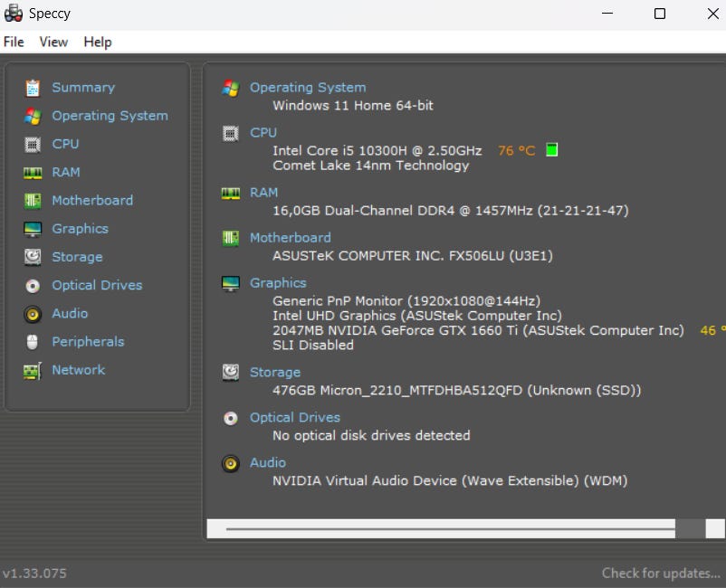
Task: Click the Windows 11 Home 64-bit text
Action: pyautogui.click(x=353, y=106)
